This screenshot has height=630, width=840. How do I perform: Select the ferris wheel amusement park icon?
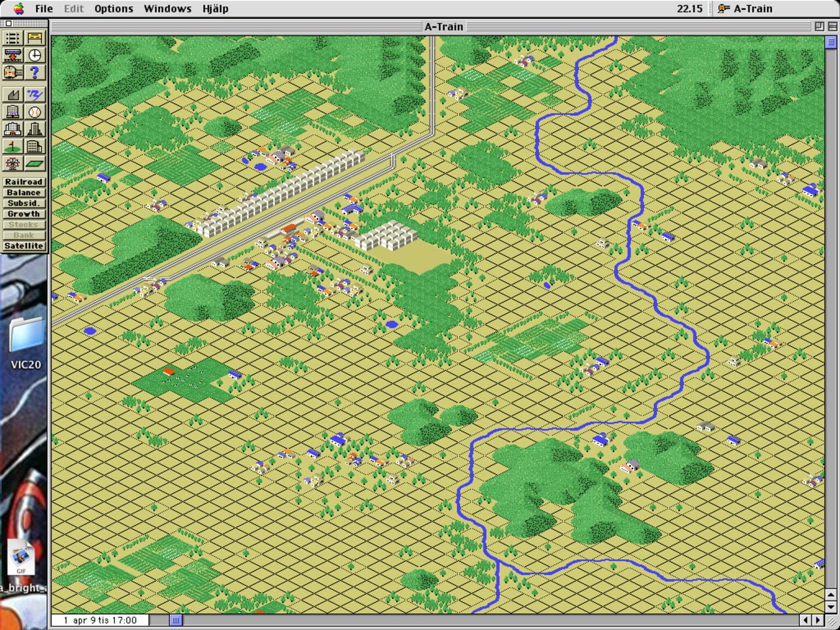13,164
